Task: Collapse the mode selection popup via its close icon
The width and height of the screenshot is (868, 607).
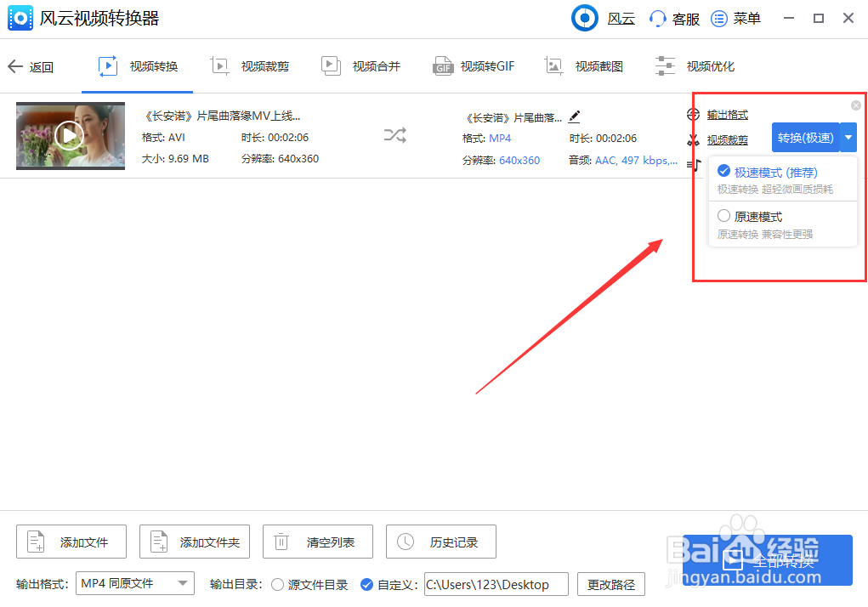Action: (x=855, y=105)
